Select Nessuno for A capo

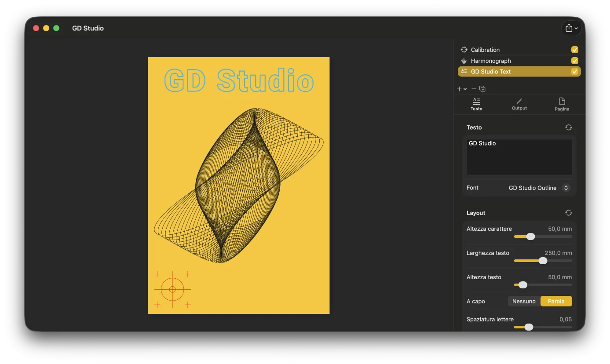[524, 301]
